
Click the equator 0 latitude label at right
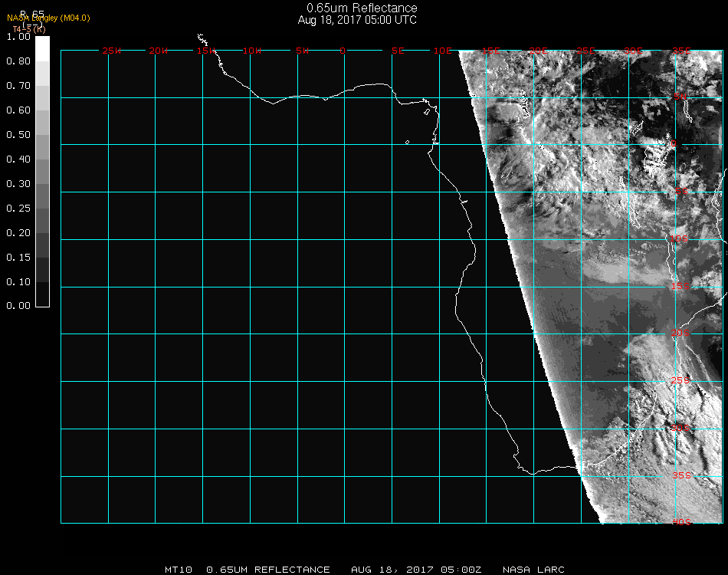click(674, 143)
